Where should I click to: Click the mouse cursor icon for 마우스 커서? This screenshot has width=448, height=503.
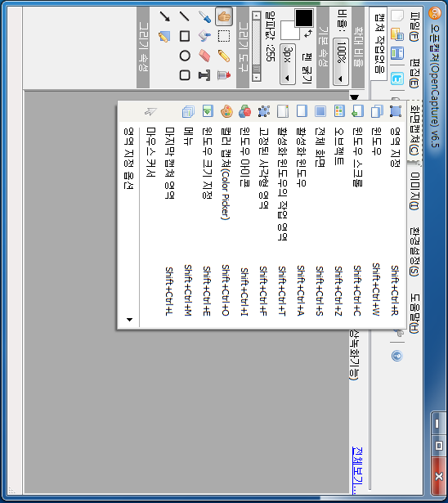coord(150,111)
